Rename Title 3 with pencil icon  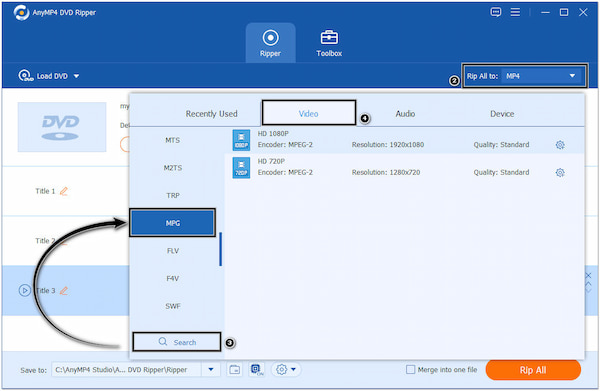point(64,290)
